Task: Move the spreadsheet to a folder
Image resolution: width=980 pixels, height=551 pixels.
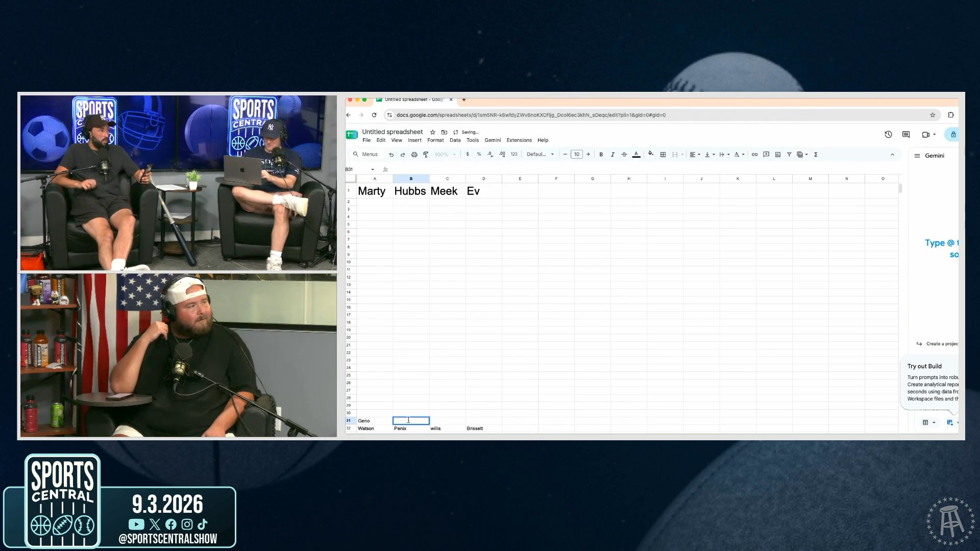Action: point(444,132)
